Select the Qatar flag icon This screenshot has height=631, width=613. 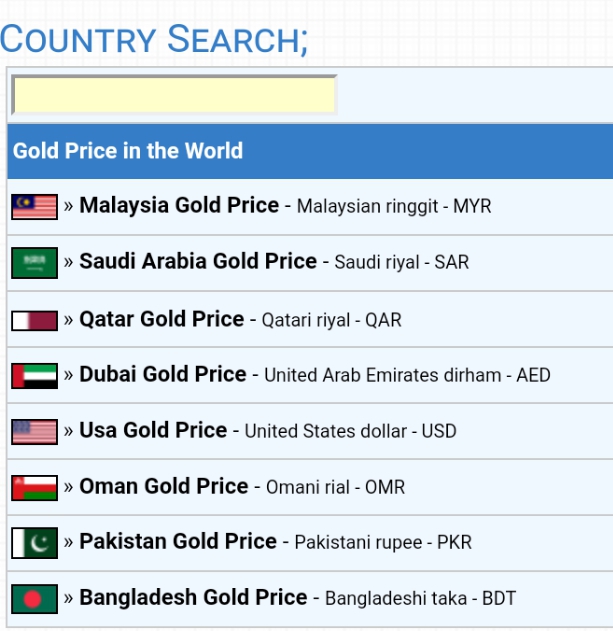(x=34, y=321)
